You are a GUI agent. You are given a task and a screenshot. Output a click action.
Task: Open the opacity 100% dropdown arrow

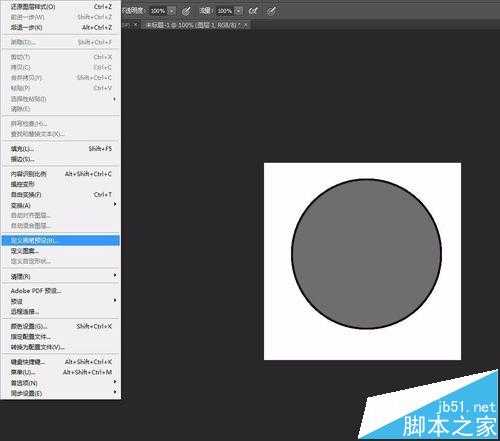coord(172,11)
